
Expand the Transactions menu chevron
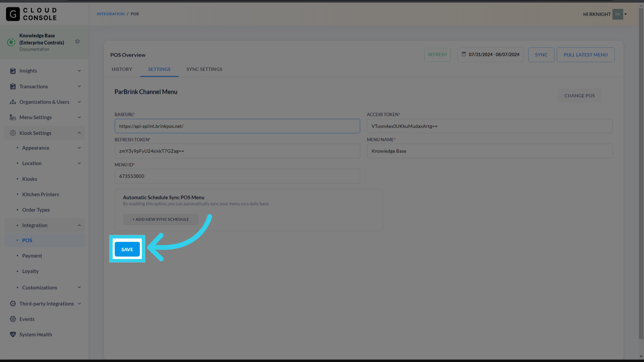(x=79, y=86)
